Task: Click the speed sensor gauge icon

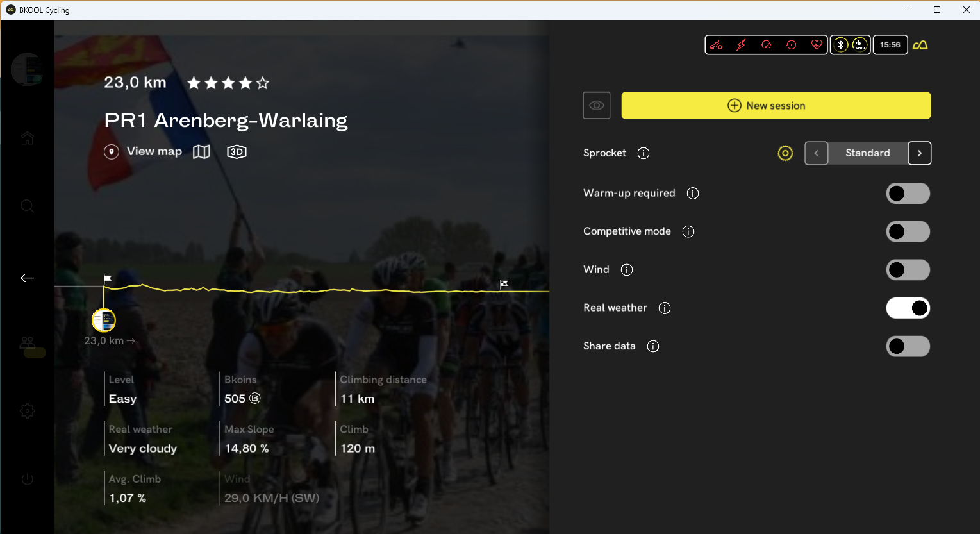Action: (766, 45)
